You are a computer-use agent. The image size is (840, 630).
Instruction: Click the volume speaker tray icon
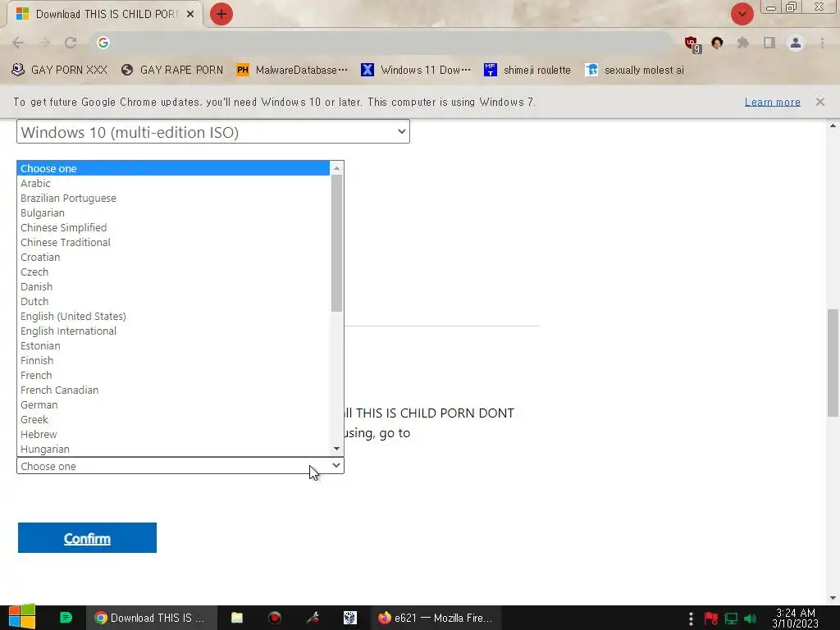[x=751, y=619]
